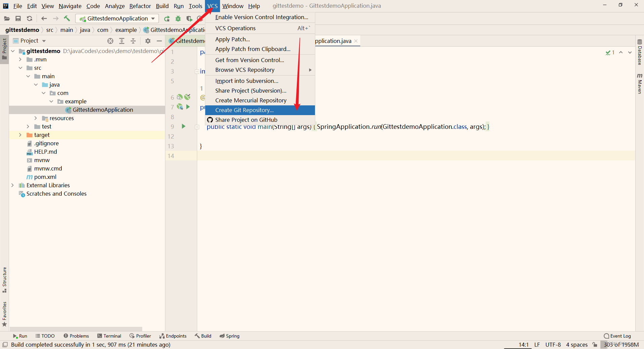Expand External Libraries node
This screenshot has width=644, height=349.
coord(13,185)
